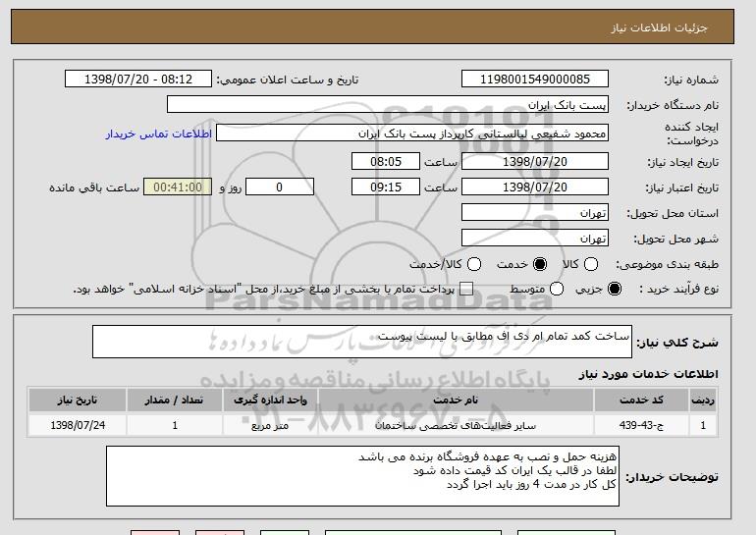Click the remaining days field showing 0
The image size is (756, 535).
280,187
